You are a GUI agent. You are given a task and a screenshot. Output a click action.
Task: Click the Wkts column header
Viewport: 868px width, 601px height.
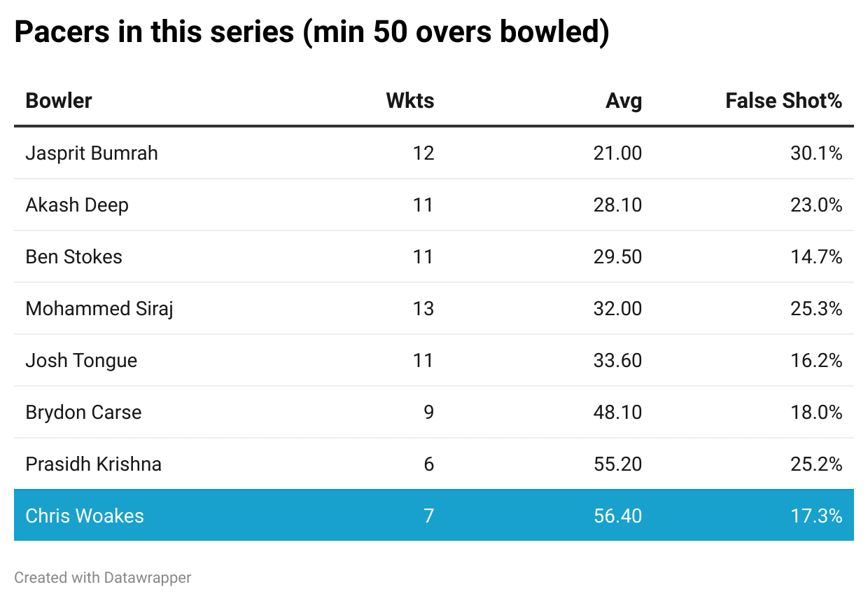point(409,101)
